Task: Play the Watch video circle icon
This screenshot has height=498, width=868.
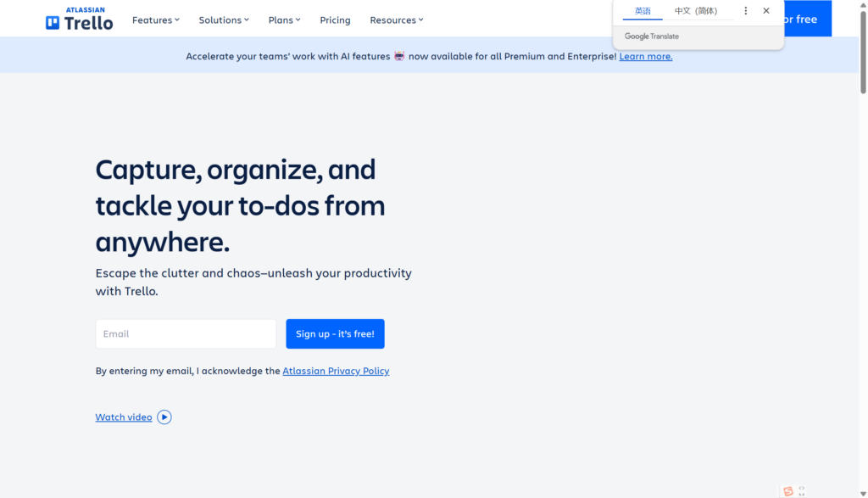Action: [164, 417]
